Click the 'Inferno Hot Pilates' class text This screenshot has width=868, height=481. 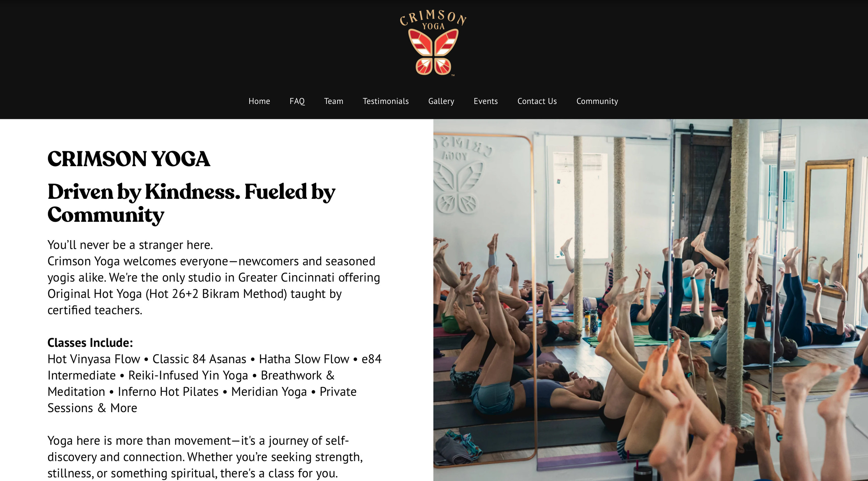(168, 392)
